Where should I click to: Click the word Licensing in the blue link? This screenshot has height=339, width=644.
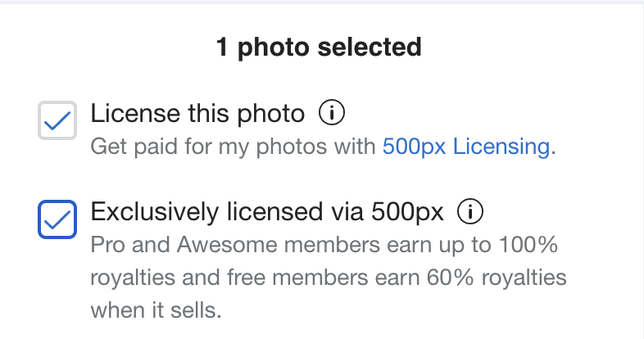tap(501, 147)
